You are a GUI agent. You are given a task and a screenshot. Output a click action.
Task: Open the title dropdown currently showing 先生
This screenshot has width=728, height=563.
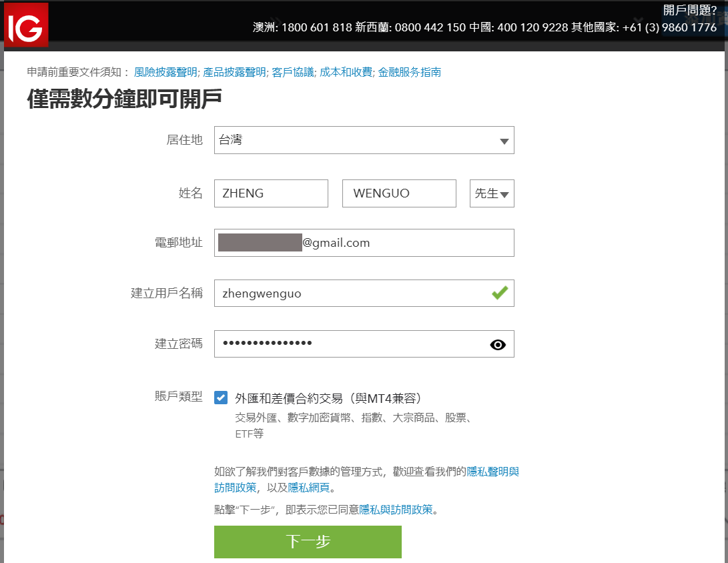point(492,193)
